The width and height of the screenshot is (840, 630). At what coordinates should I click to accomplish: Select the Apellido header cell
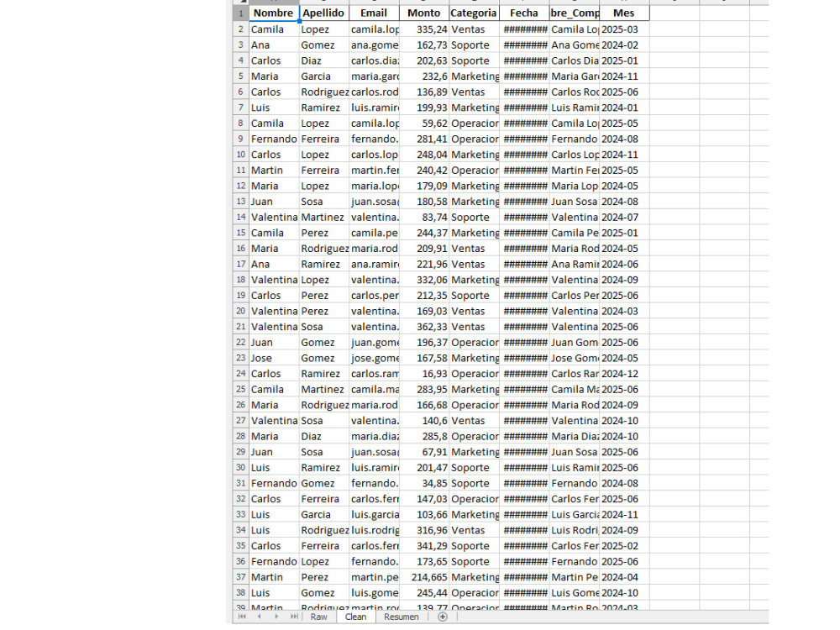point(323,13)
